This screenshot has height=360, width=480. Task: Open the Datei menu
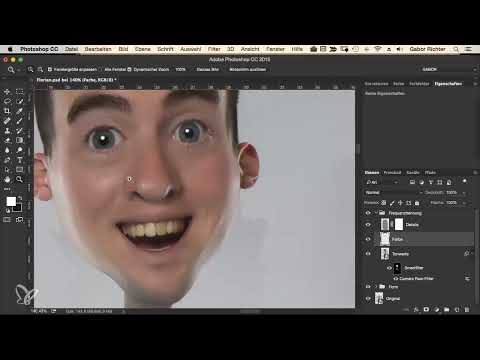point(71,49)
